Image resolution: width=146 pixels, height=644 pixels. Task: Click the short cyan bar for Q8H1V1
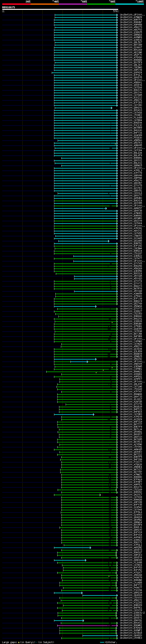pos(83,108)
